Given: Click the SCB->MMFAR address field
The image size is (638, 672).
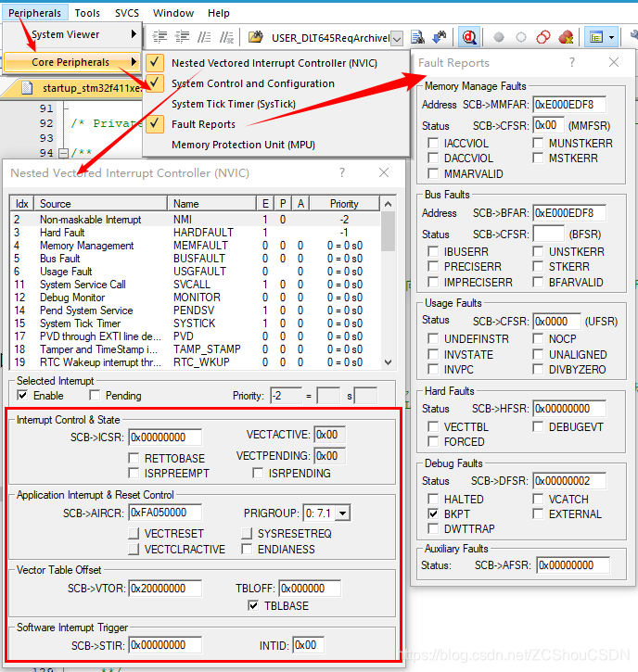Looking at the screenshot, I should coord(569,105).
